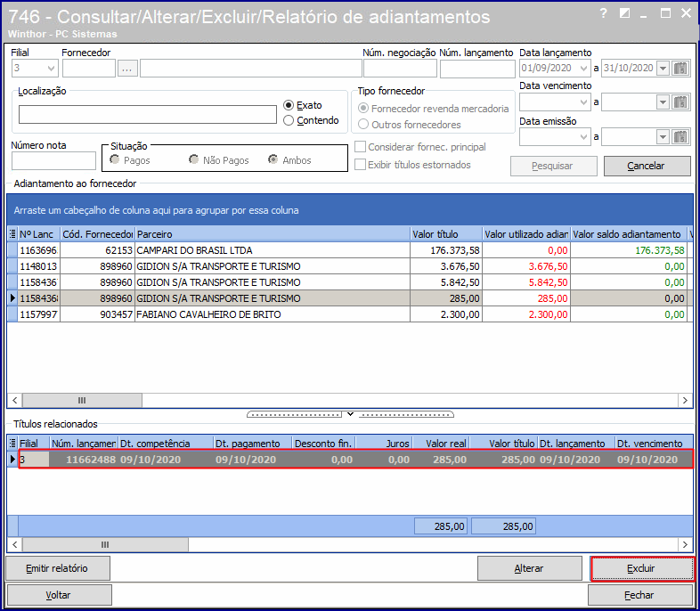
Task: Click the Número nota input field
Action: [53, 160]
